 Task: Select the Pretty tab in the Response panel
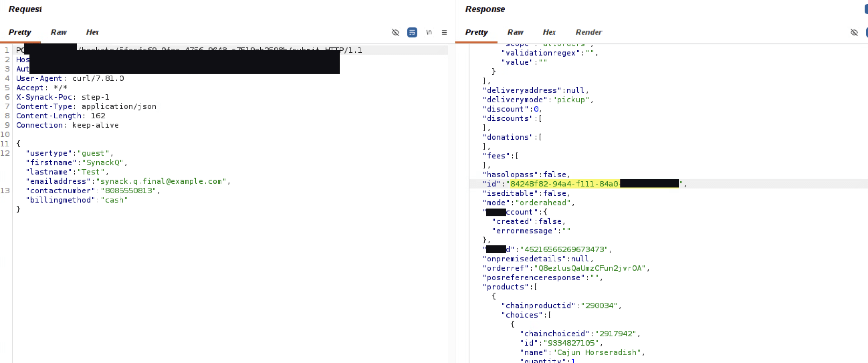click(476, 32)
